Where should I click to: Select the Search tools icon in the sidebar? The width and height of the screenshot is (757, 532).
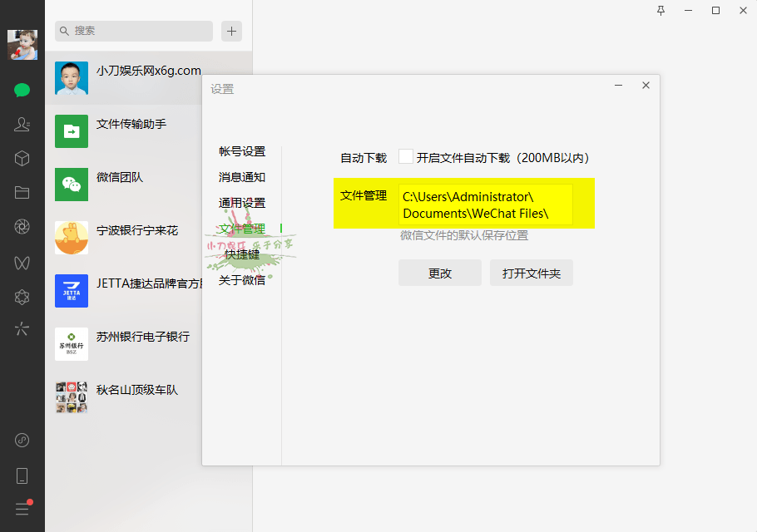point(22,328)
